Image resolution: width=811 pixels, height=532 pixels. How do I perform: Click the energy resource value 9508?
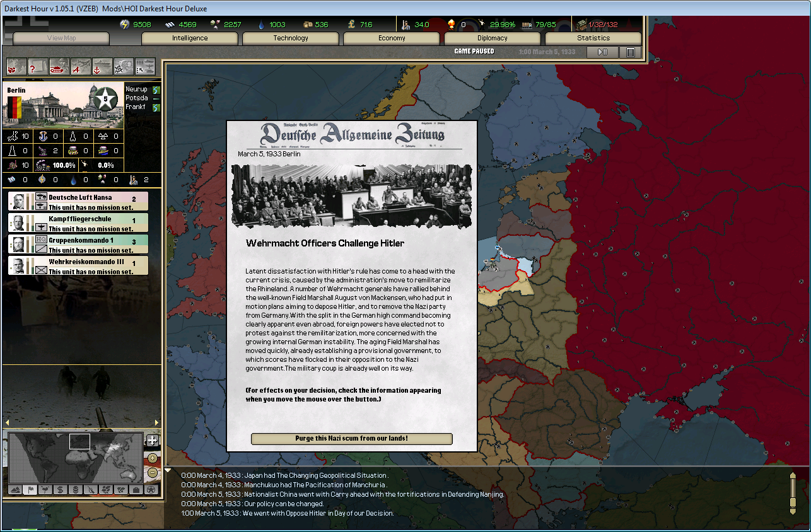(x=142, y=25)
